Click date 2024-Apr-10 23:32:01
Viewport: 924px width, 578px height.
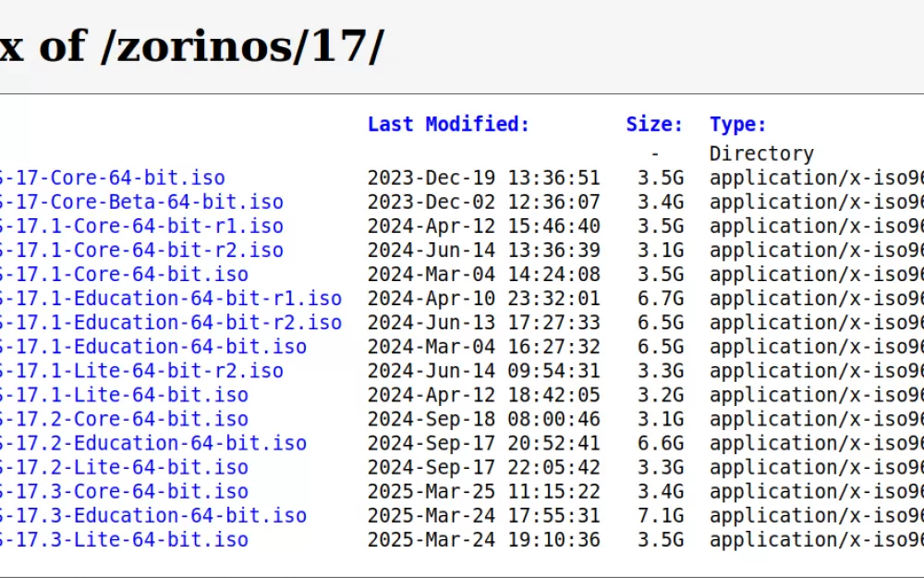(484, 299)
